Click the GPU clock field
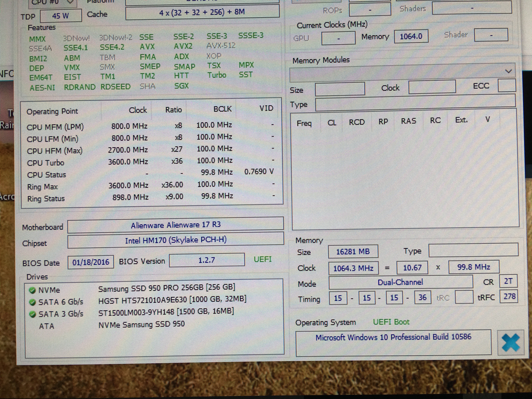Screen dimensions: 532x399 click(x=338, y=38)
